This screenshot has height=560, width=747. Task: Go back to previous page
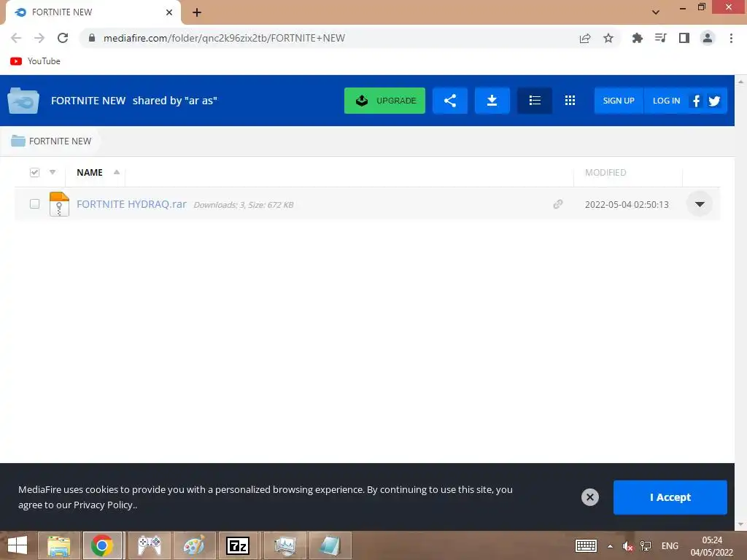[16, 38]
